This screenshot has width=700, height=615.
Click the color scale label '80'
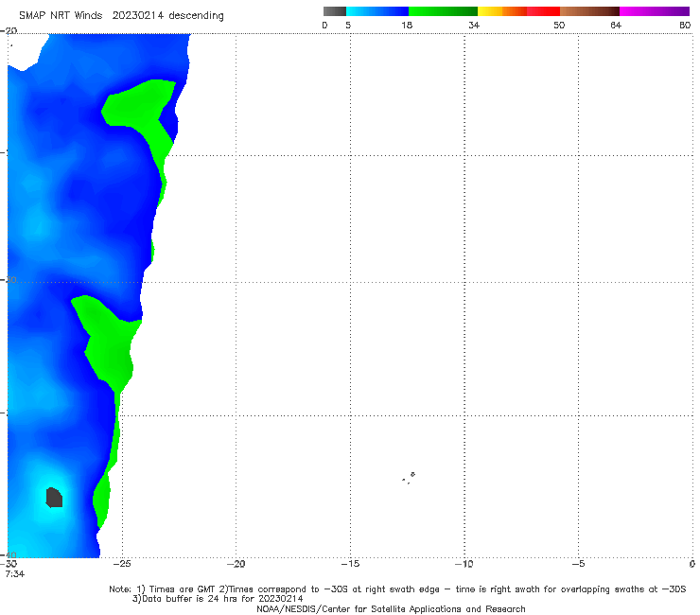click(x=685, y=26)
